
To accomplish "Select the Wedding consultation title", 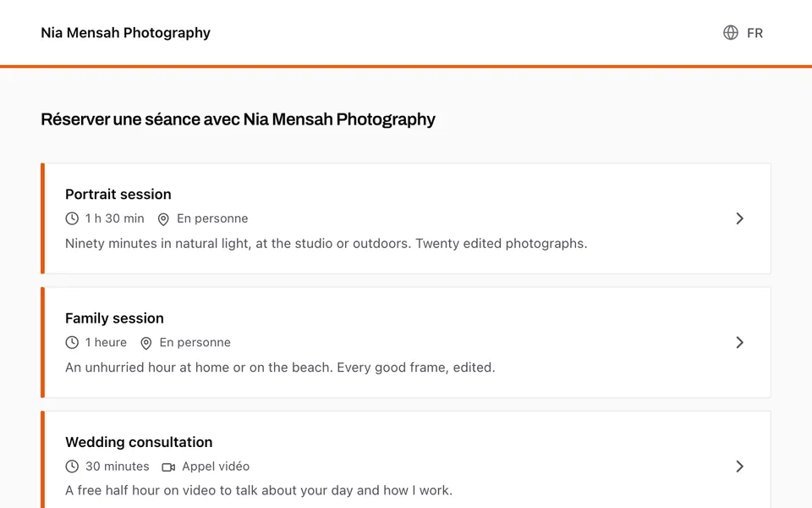I will pos(139,442).
